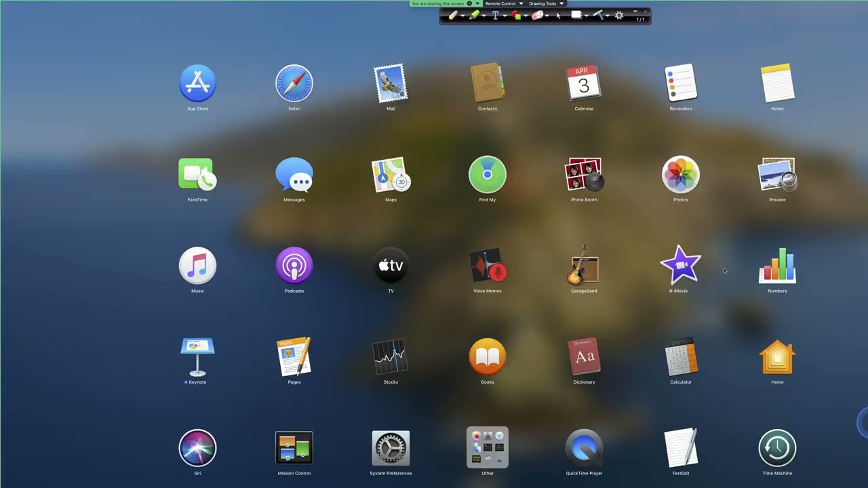Expand the pencil tool options arrow
This screenshot has width=868, height=488.
(x=463, y=16)
